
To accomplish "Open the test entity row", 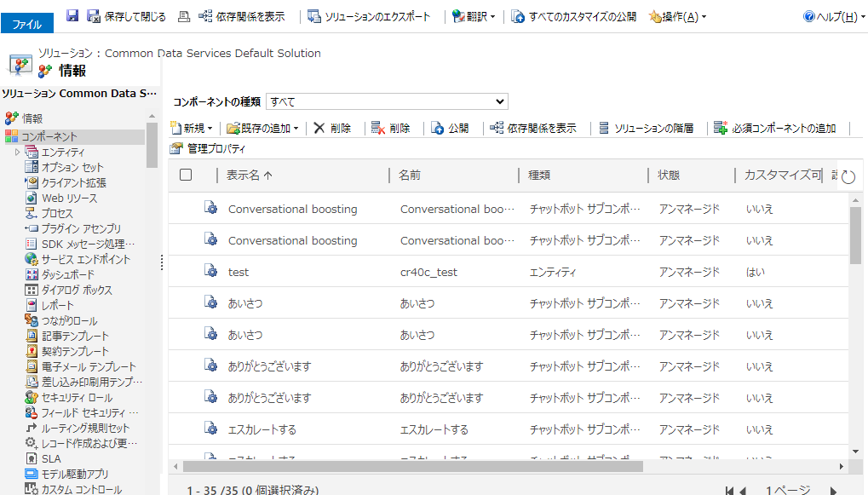I will (239, 272).
